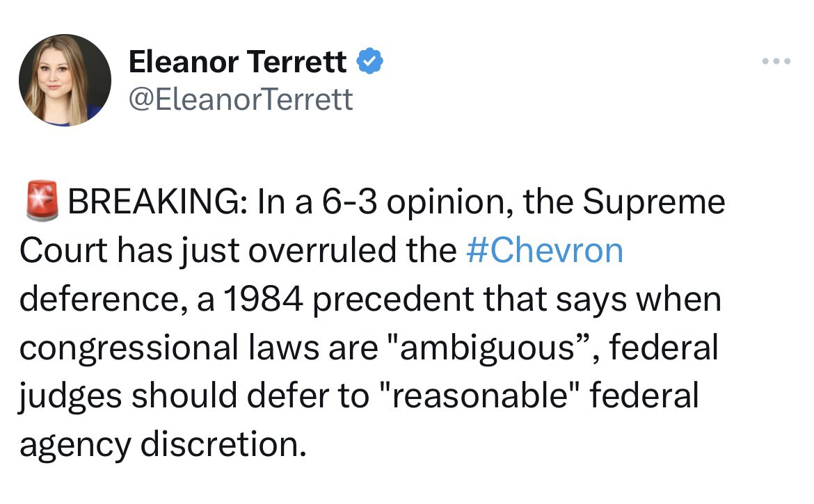Click the word "Supreme" in the tweet
This screenshot has height=504, width=814.
653,202
